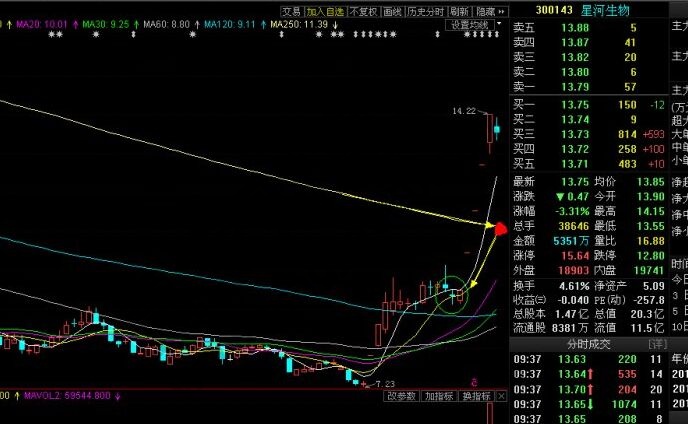The width and height of the screenshot is (688, 424).
Task: Select the 画线 drawing tool
Action: tap(392, 11)
